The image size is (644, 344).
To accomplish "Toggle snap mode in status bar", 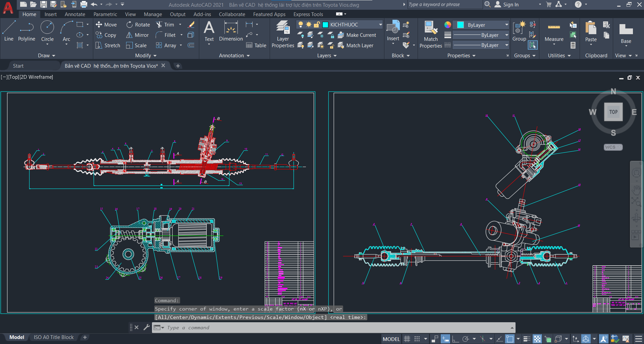I will click(417, 339).
